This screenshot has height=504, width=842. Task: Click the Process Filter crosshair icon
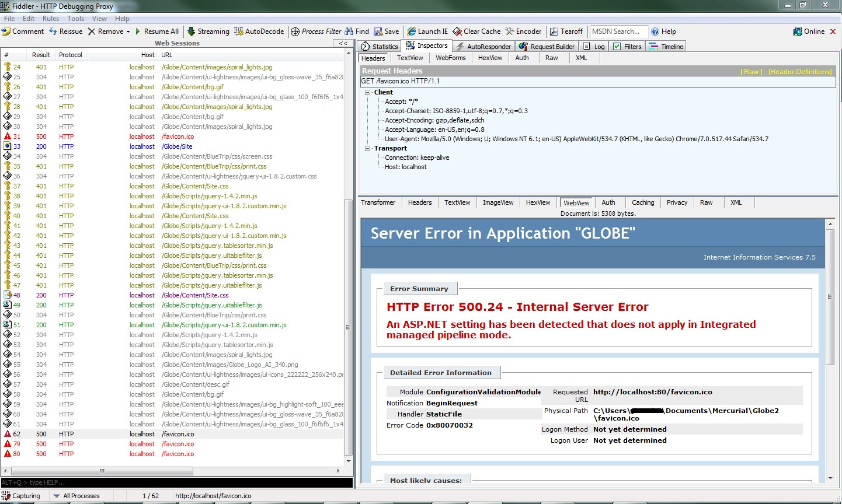click(x=295, y=32)
